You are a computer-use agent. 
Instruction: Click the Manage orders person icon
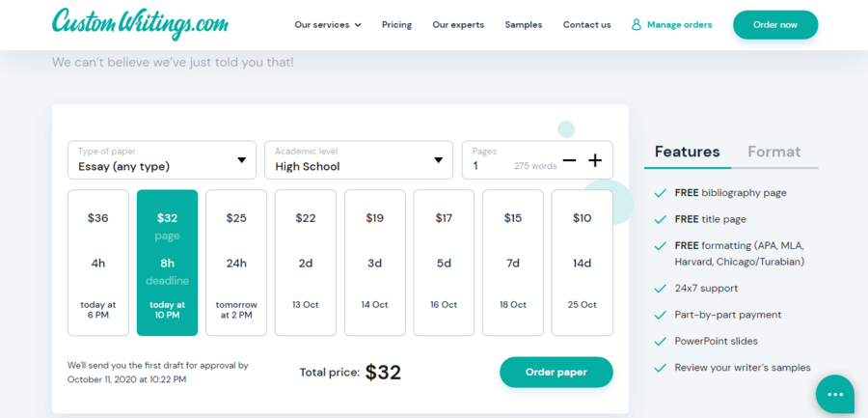pos(637,24)
